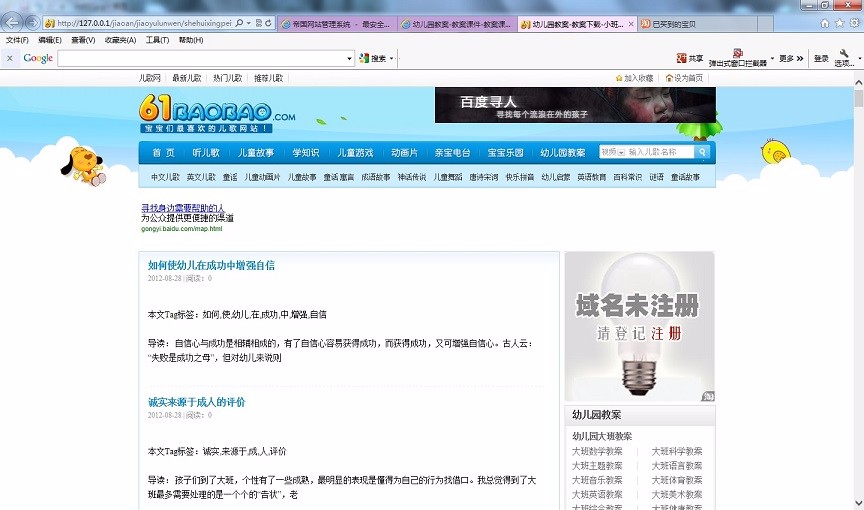Open the 热门儿歌 link
Image resolution: width=864 pixels, height=510 pixels.
pos(228,78)
